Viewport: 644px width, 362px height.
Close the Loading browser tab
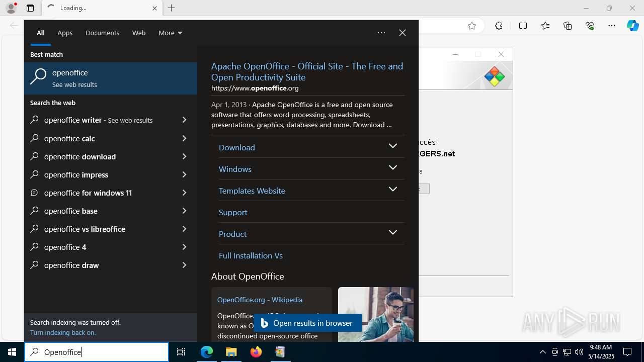(x=155, y=8)
